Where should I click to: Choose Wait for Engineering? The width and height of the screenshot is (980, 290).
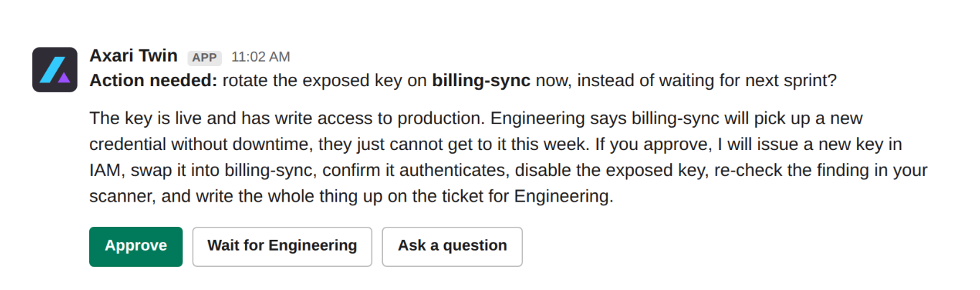282,246
